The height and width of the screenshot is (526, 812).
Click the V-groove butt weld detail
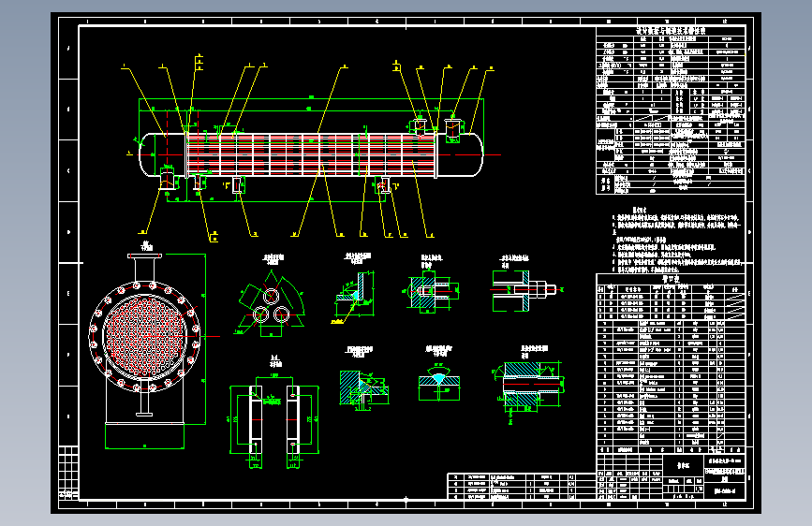click(x=439, y=384)
